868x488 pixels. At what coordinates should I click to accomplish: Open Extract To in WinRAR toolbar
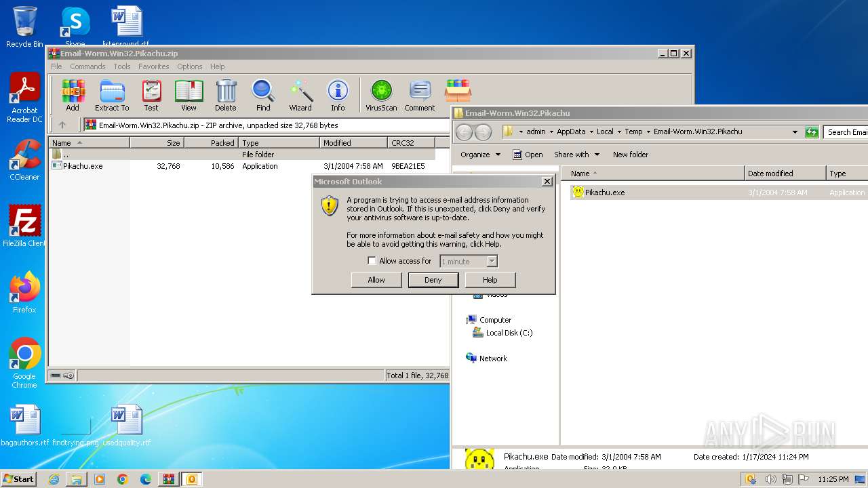point(112,95)
